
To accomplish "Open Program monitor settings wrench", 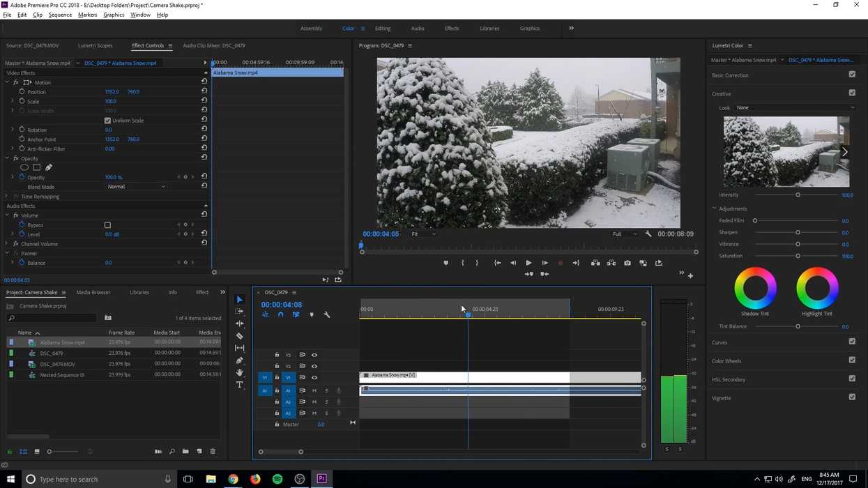I will pyautogui.click(x=648, y=234).
